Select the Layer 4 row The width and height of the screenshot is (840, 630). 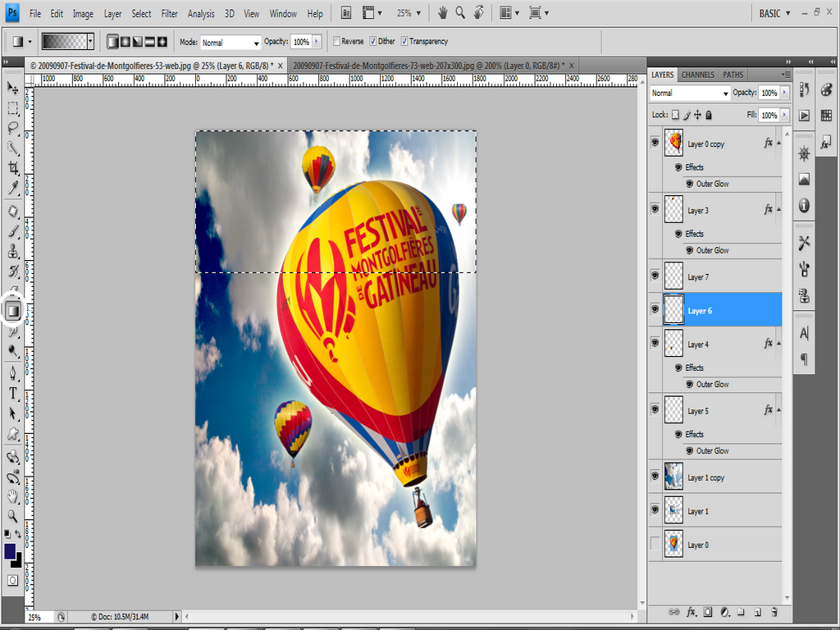click(x=715, y=344)
